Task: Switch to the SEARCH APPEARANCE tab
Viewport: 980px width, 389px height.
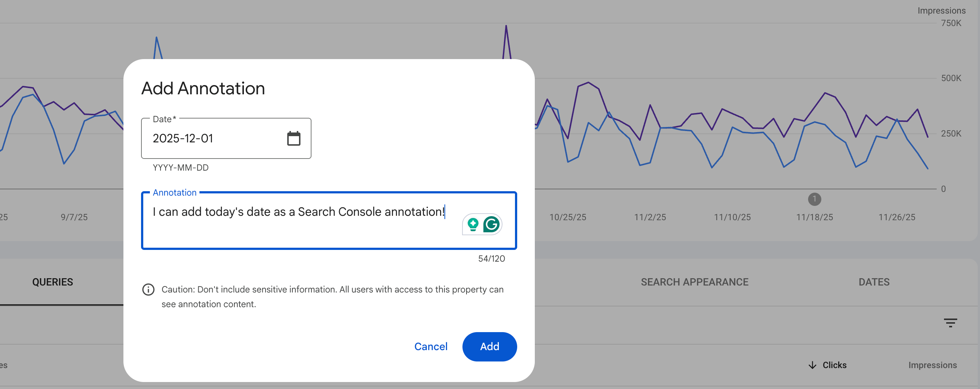Action: (x=694, y=282)
